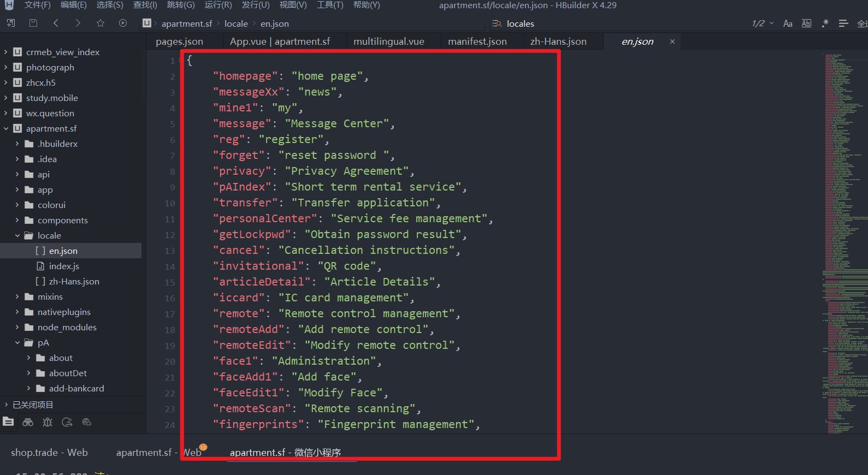Open the 编辑(E) menu

(x=73, y=5)
